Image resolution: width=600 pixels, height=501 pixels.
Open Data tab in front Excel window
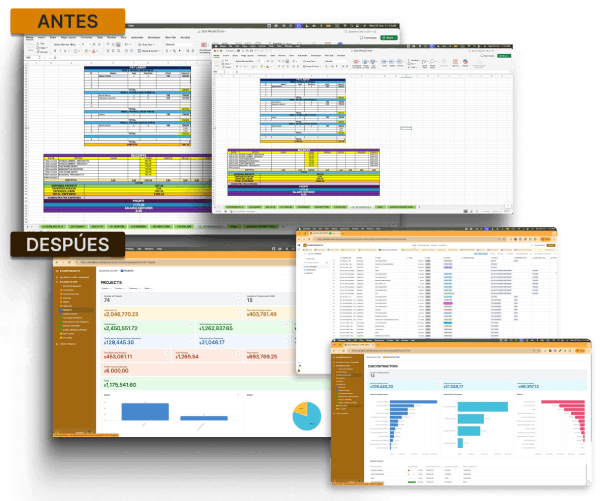point(272,55)
